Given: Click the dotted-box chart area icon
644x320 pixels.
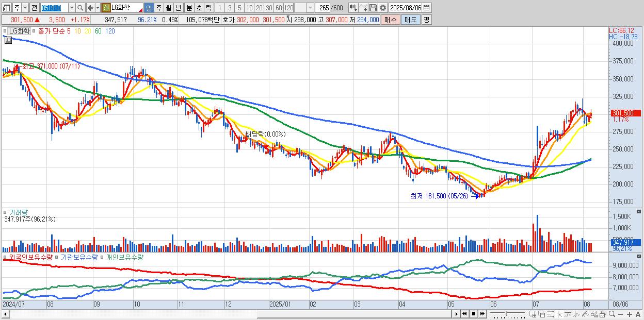Looking at the screenshot, I should [550, 314].
